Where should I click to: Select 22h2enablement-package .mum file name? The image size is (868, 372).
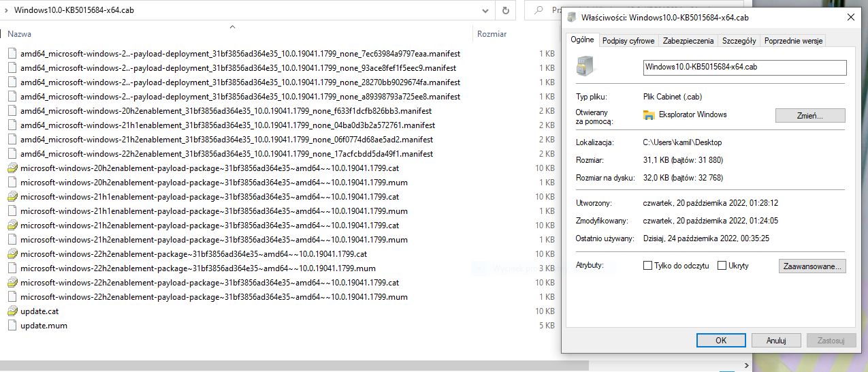tap(197, 268)
